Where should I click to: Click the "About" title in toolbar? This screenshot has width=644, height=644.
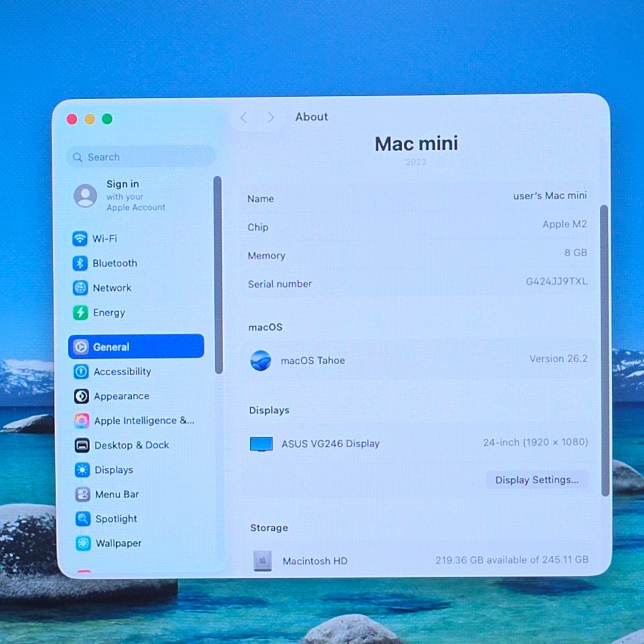312,117
